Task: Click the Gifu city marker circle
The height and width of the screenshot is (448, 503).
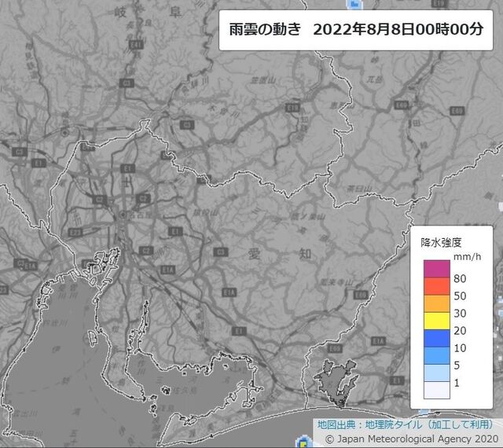Action: point(65,132)
